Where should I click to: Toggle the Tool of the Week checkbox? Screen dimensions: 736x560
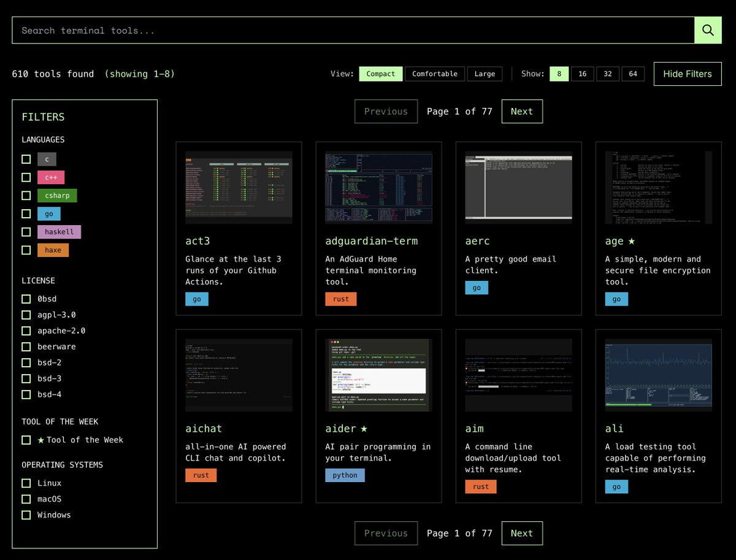(x=26, y=440)
